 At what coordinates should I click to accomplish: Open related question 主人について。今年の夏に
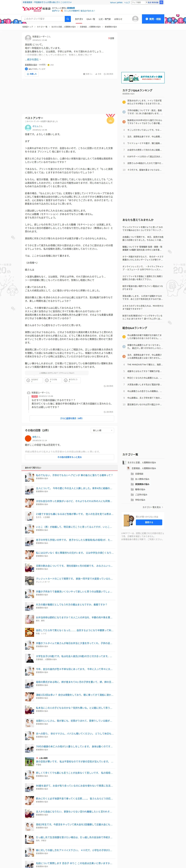point(74,488)
